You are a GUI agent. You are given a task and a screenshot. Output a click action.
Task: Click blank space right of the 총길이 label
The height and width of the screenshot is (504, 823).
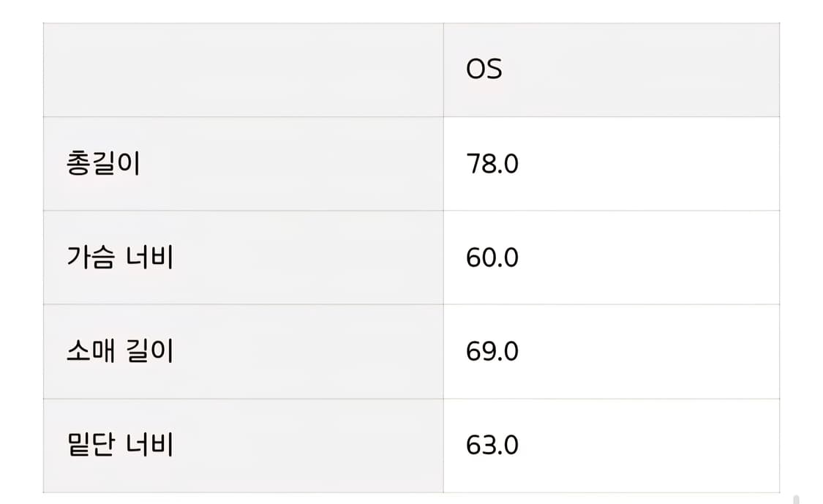tap(293, 164)
